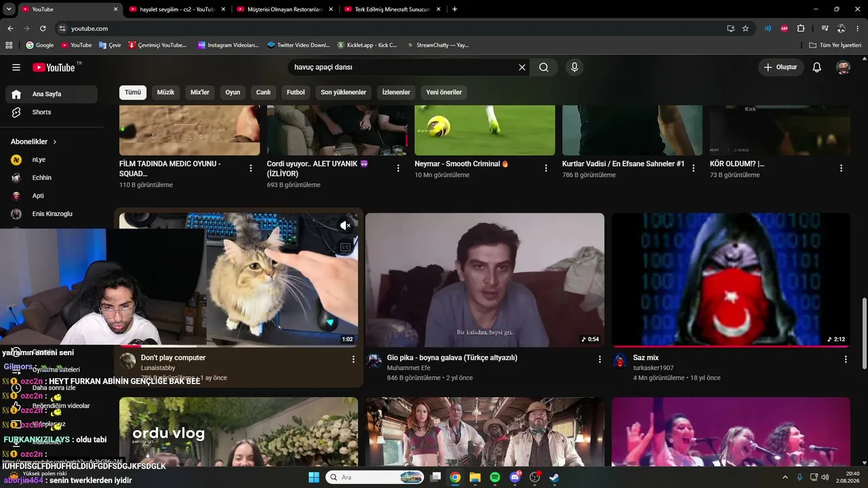Open options for Don't play computer video
Screen dimensions: 868x488
coord(353,359)
